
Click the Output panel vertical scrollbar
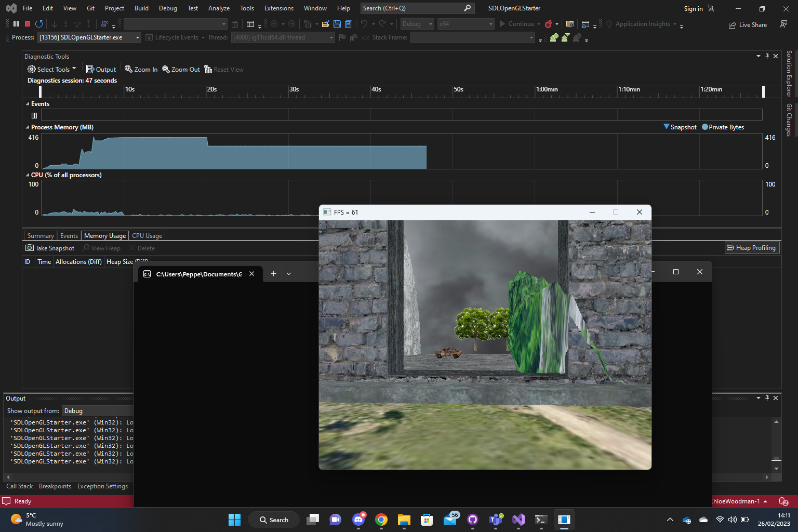click(x=776, y=445)
